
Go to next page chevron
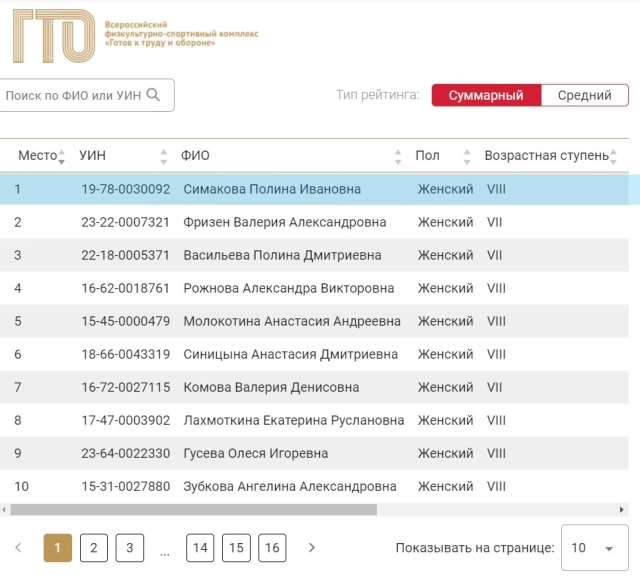[311, 548]
